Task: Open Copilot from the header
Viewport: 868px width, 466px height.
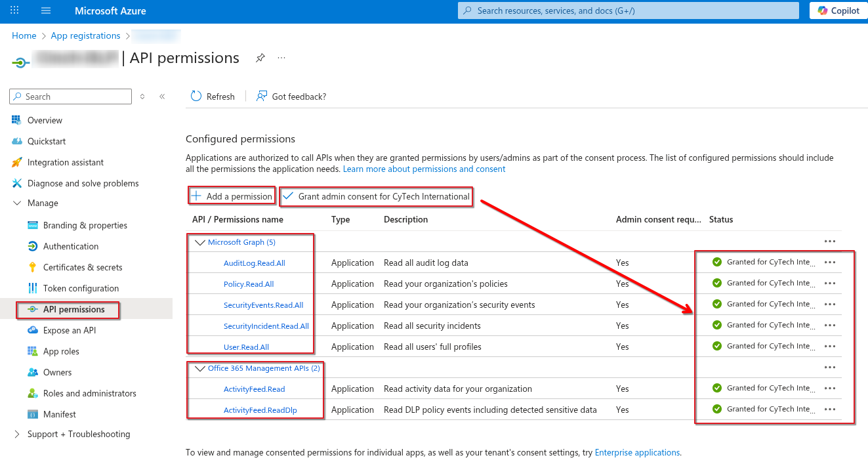Action: point(838,11)
